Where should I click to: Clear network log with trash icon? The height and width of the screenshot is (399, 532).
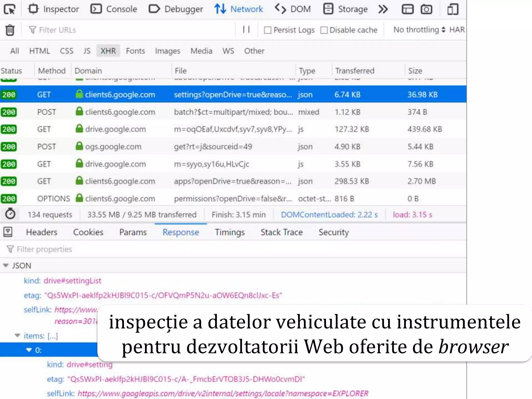[10, 30]
